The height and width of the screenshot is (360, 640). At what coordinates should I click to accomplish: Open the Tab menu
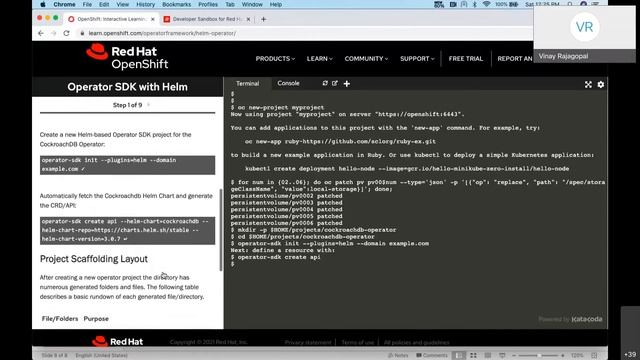coord(230,4)
